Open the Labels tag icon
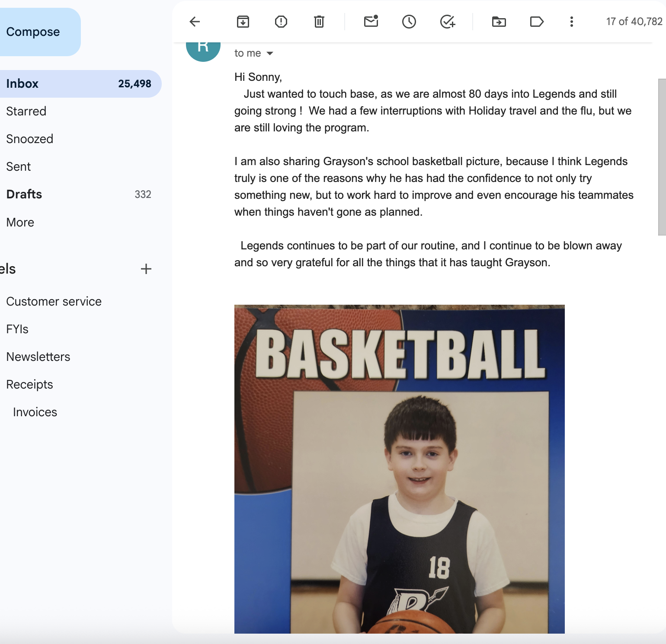This screenshot has height=644, width=666. [537, 22]
